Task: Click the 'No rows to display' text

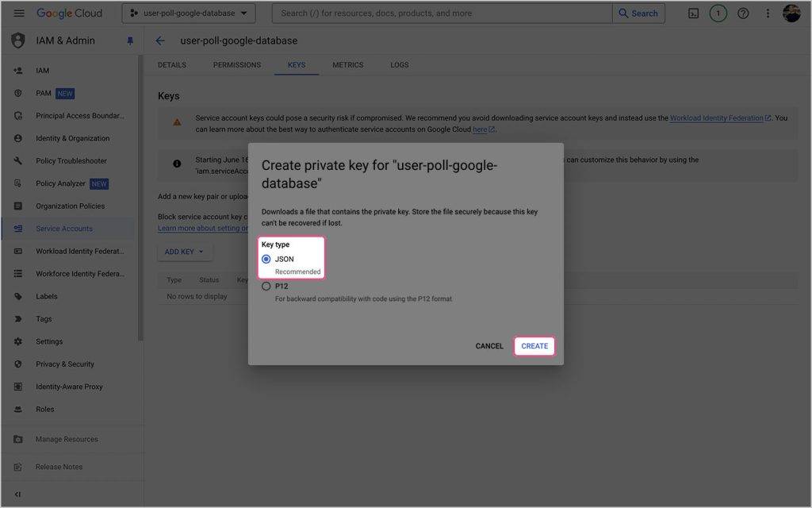Action: [x=197, y=297]
